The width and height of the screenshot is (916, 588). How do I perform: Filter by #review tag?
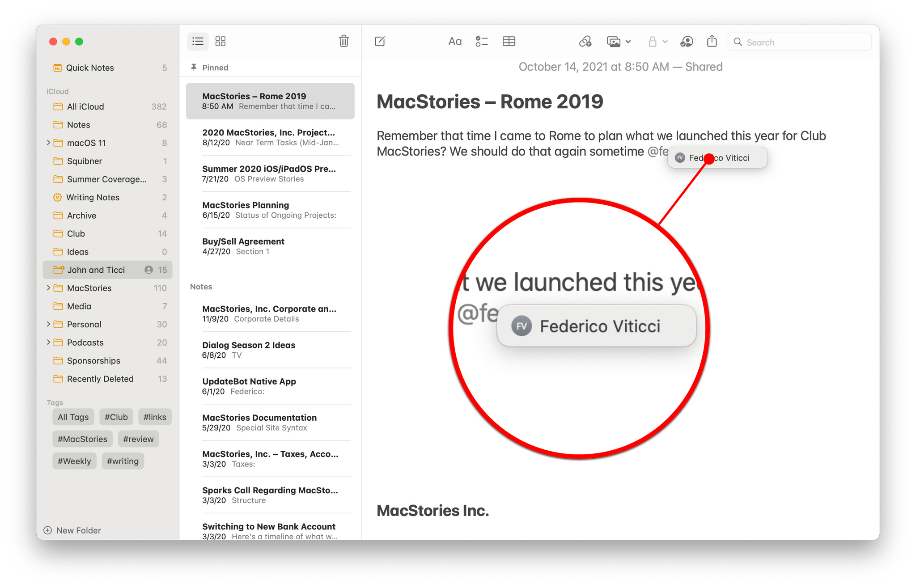pos(138,439)
